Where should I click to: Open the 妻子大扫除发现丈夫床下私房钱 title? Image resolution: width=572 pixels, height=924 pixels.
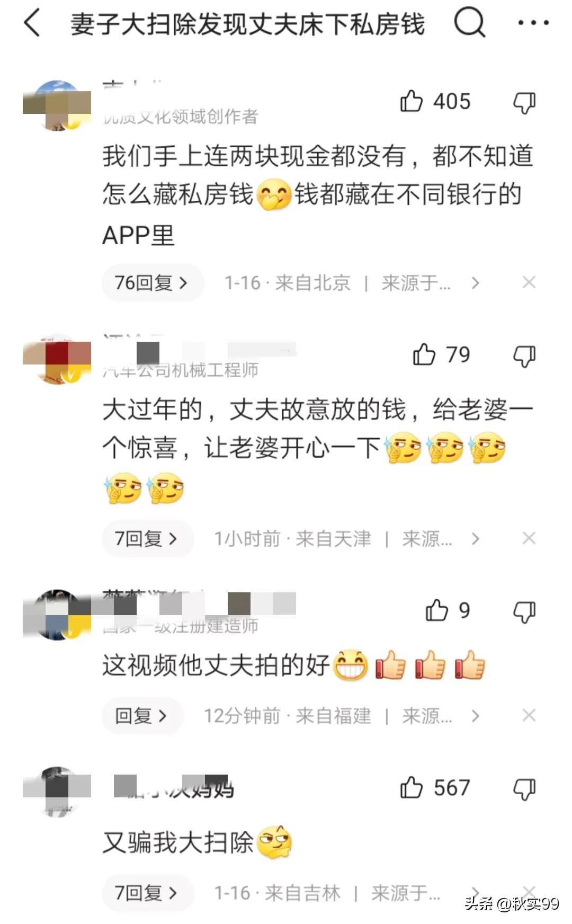248,24
